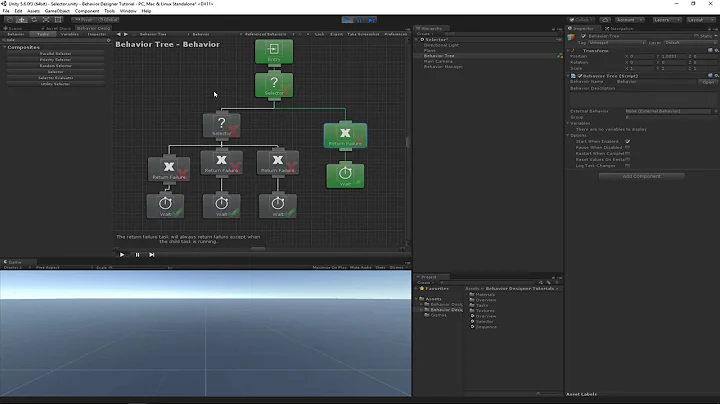The image size is (720, 404).
Task: Select the highlighted green Return Failure node
Action: (x=345, y=135)
